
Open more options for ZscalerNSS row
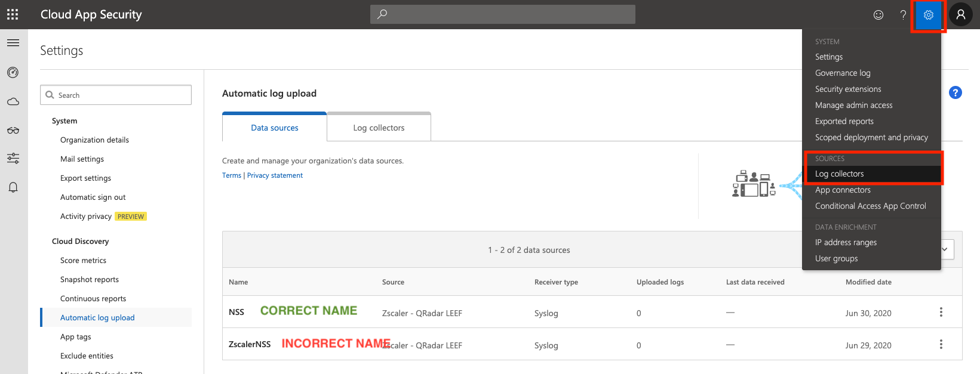941,344
